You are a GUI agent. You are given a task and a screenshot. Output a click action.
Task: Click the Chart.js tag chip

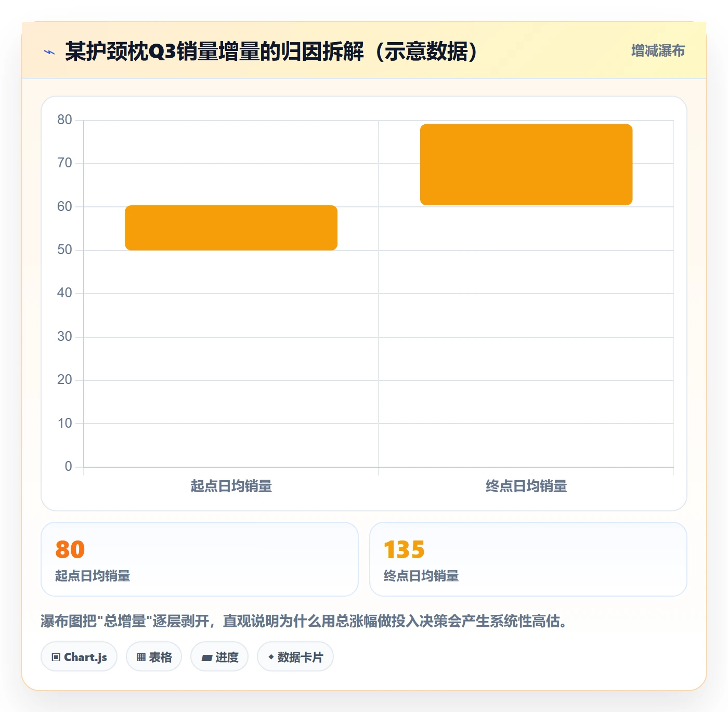79,657
